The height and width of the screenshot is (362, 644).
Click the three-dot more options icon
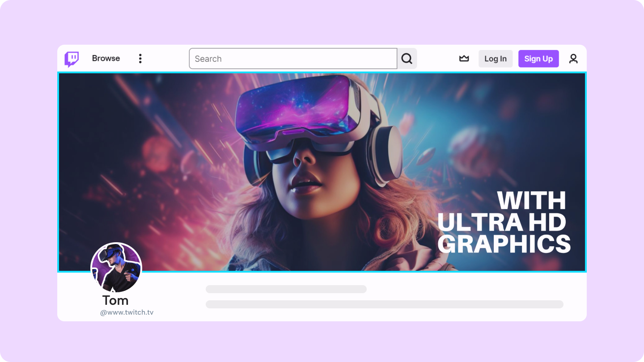(x=140, y=58)
